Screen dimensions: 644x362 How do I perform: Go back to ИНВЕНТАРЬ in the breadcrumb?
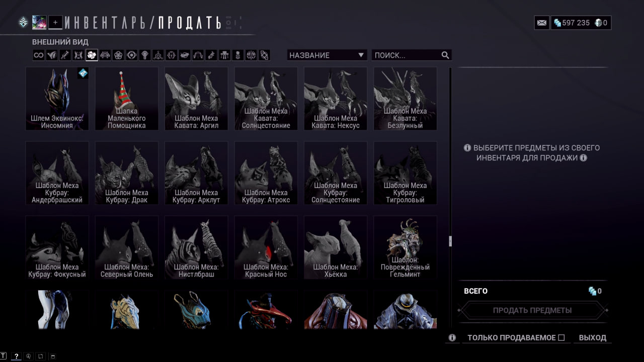(107, 23)
